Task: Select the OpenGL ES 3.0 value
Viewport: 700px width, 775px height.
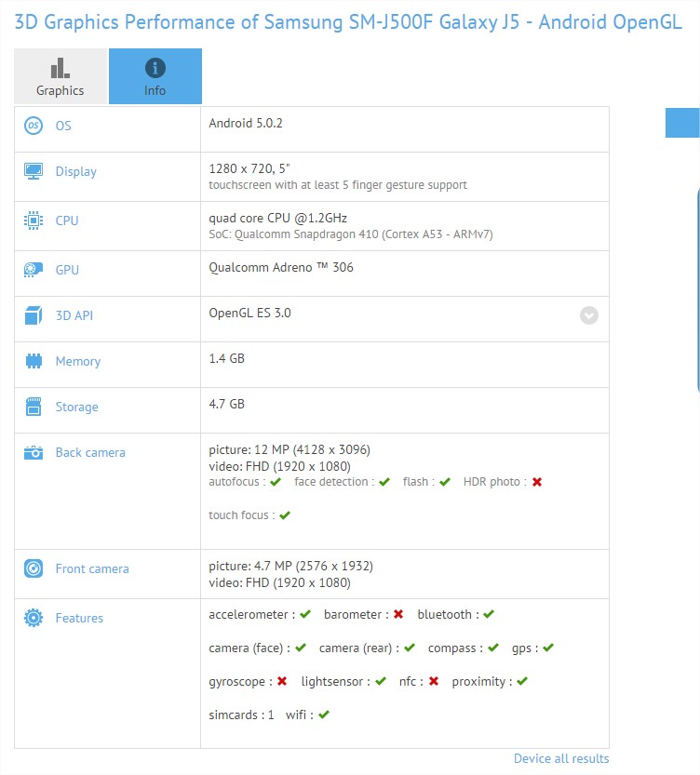Action: click(249, 313)
